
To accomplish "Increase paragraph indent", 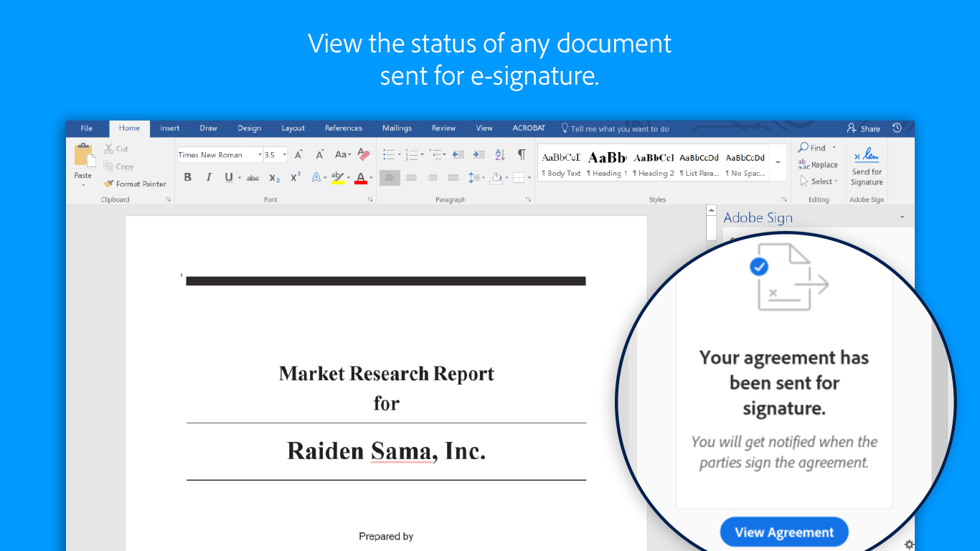I will point(479,154).
